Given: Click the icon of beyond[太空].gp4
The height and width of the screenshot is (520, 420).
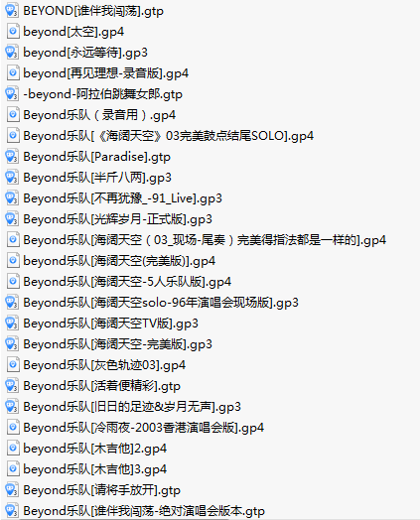Looking at the screenshot, I should point(13,32).
